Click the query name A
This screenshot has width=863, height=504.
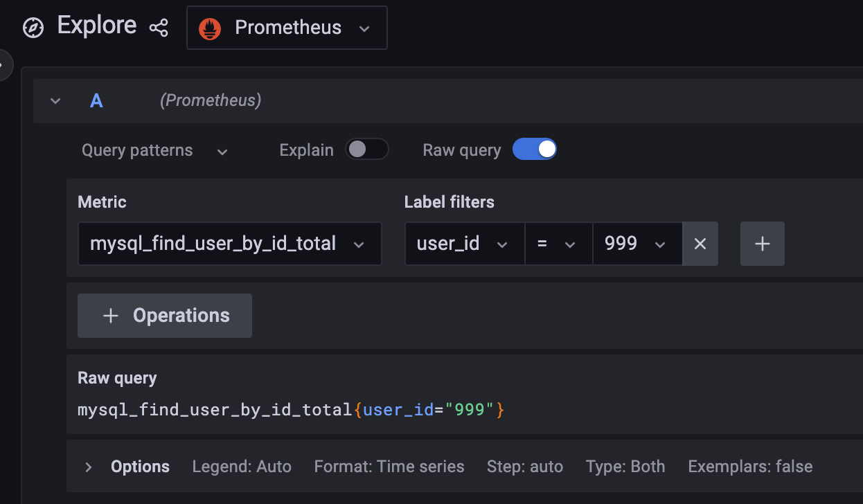96,101
